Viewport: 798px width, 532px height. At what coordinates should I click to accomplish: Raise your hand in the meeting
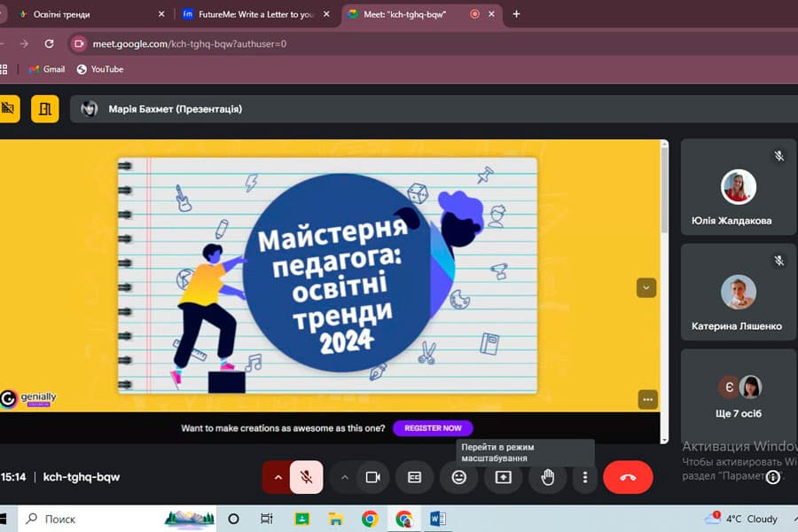tap(548, 477)
